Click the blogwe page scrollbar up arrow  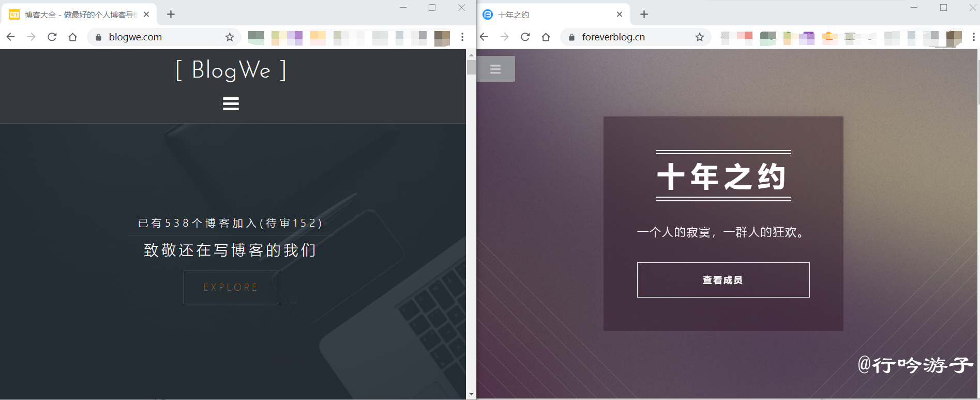tap(471, 54)
